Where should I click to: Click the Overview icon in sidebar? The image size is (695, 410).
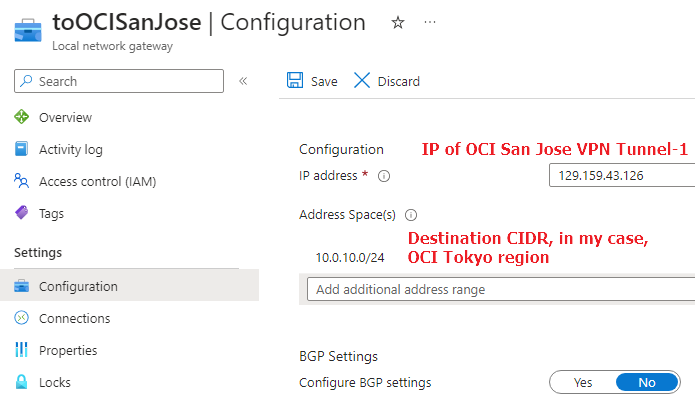tap(22, 118)
